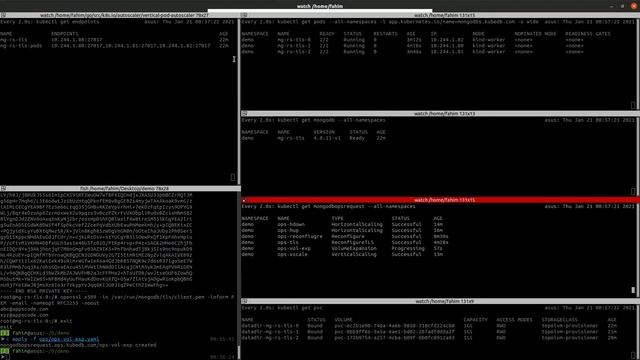Screen dimensions: 640x360
Task: Click 'END RSA PRIVATE KEY' line
Action: click(x=43, y=291)
